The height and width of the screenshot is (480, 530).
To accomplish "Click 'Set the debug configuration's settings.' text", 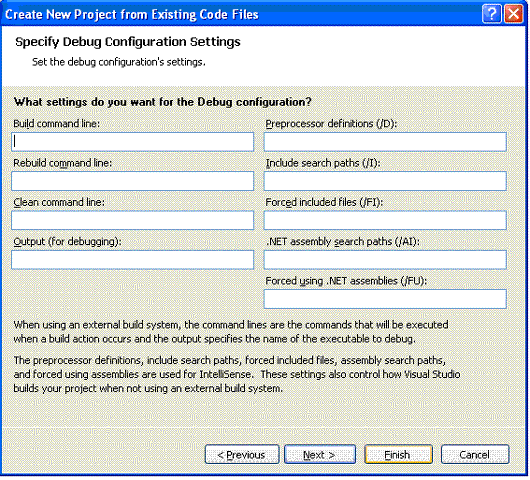I will [x=119, y=62].
